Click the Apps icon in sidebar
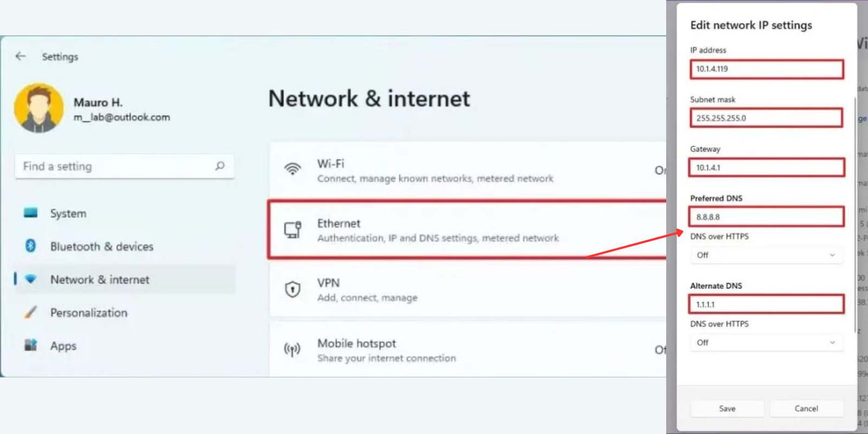The height and width of the screenshot is (434, 868). click(31, 345)
